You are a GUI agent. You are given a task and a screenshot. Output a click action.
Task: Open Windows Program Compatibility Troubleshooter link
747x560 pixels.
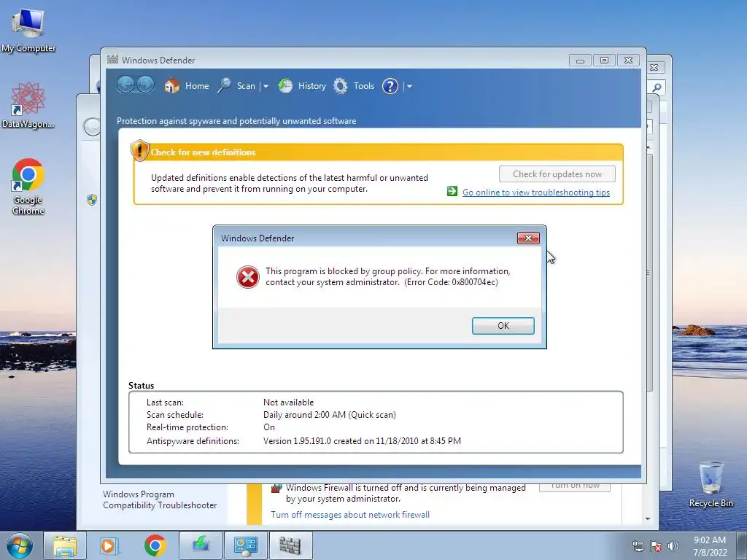click(x=160, y=499)
